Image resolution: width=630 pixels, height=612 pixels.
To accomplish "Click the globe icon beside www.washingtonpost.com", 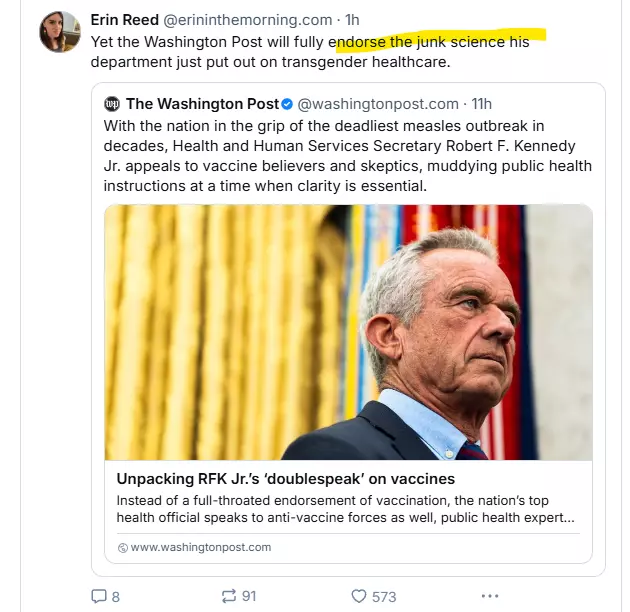I will [122, 548].
